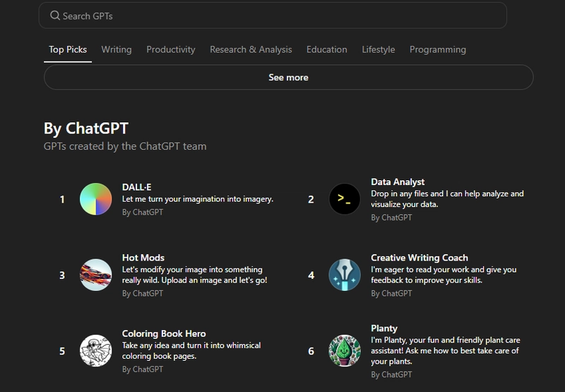Open the Creative Writing Coach pen icon
The height and width of the screenshot is (392, 565).
click(345, 275)
